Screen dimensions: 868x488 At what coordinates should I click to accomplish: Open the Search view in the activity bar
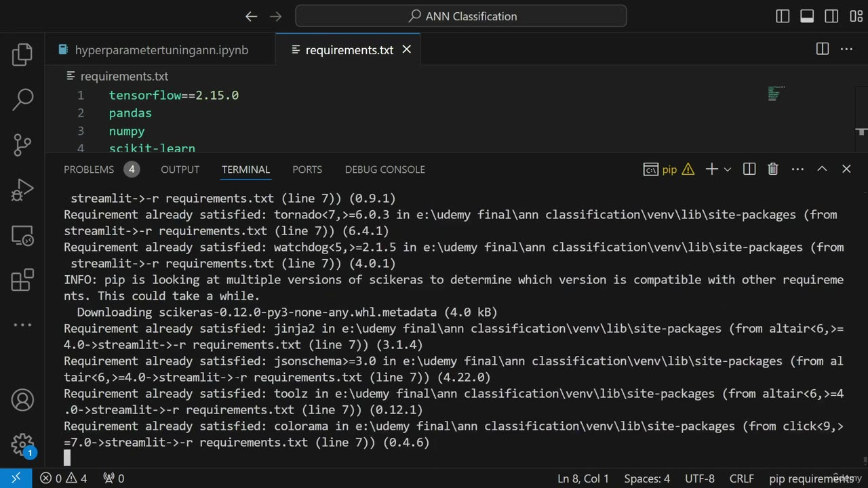22,100
